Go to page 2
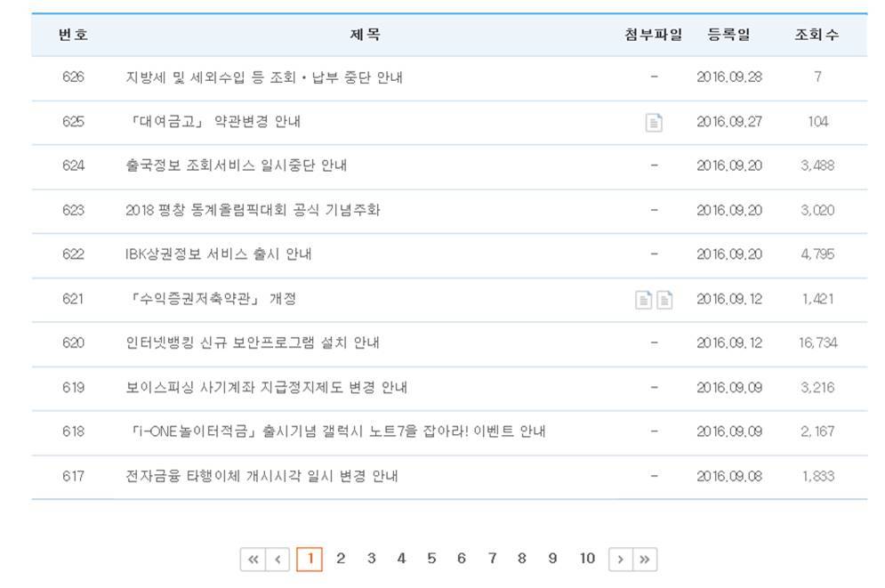885x588 pixels. tap(341, 559)
